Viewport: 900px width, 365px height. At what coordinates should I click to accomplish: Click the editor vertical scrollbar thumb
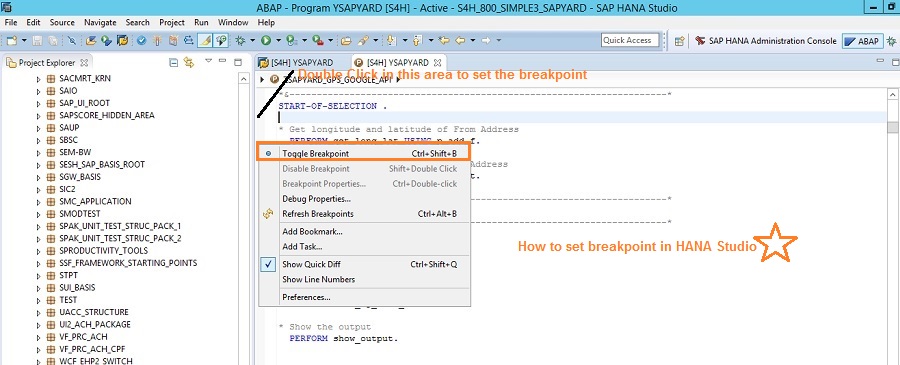point(893,127)
